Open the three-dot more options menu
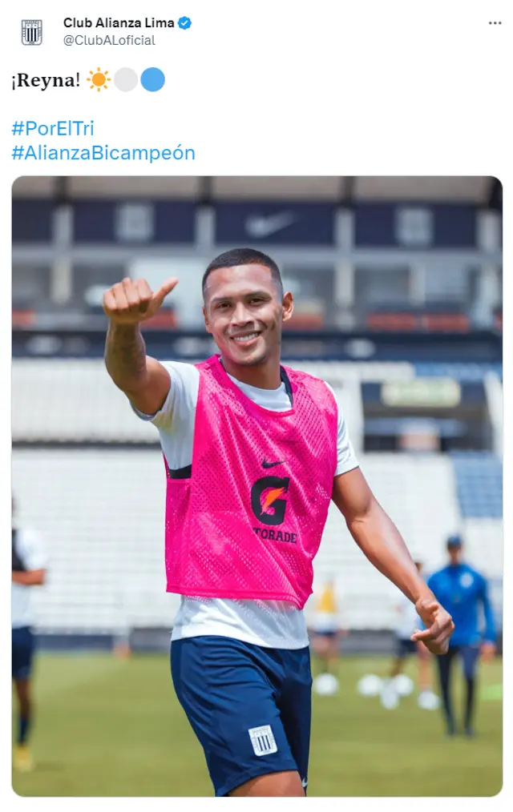The height and width of the screenshot is (812, 513). 495,23
